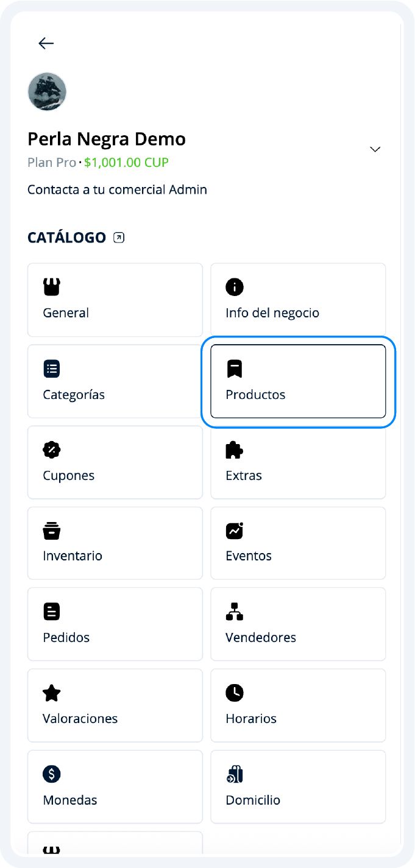Expand the chevron next to Perla Negra Demo

[x=375, y=149]
